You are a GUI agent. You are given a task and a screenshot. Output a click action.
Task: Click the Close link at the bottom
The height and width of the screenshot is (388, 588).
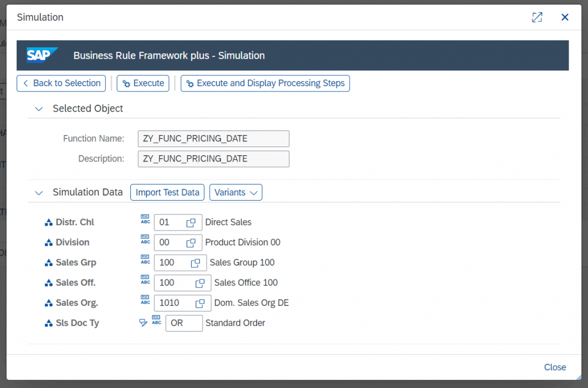[x=555, y=367]
